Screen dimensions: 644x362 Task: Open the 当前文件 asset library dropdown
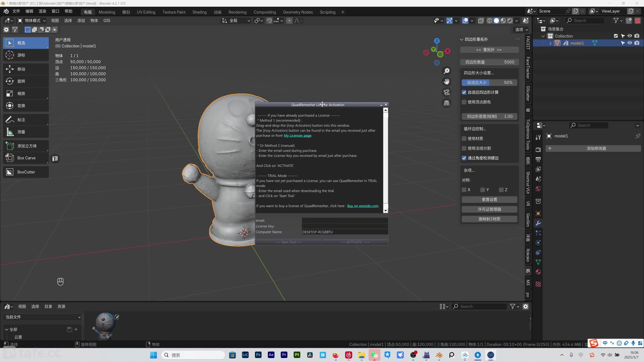[43, 317]
